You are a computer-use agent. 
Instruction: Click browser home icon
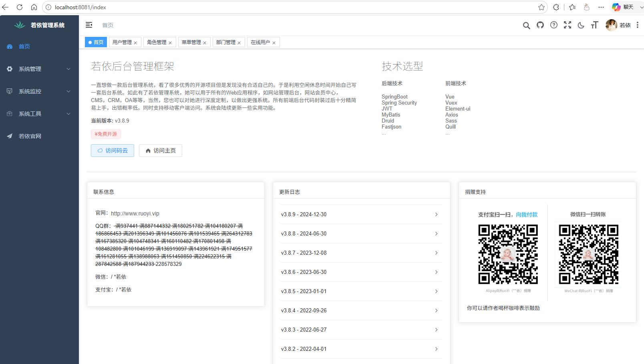34,7
